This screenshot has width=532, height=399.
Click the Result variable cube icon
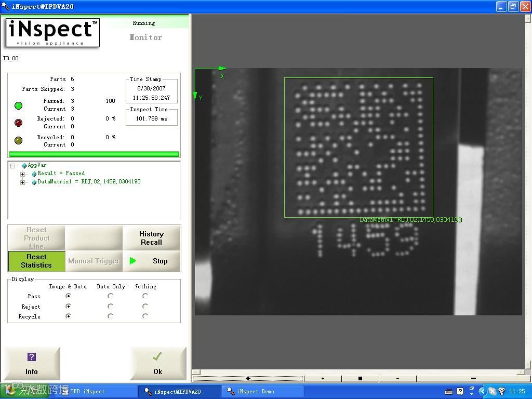tap(34, 174)
